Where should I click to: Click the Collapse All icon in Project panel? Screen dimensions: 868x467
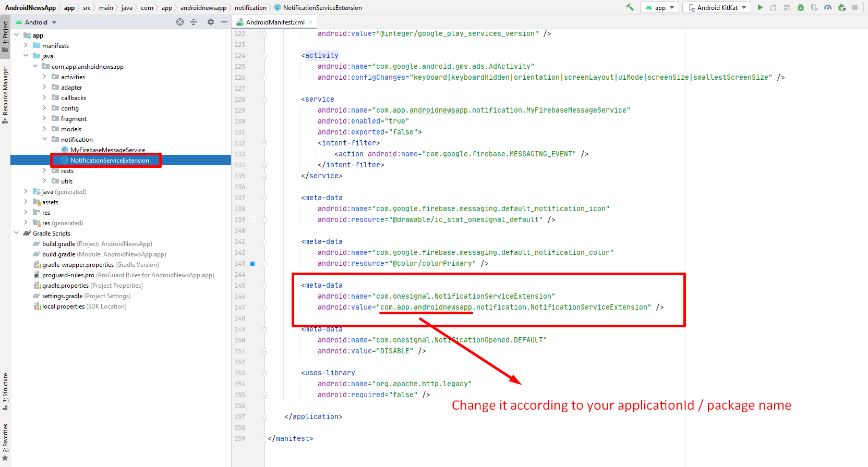[194, 22]
